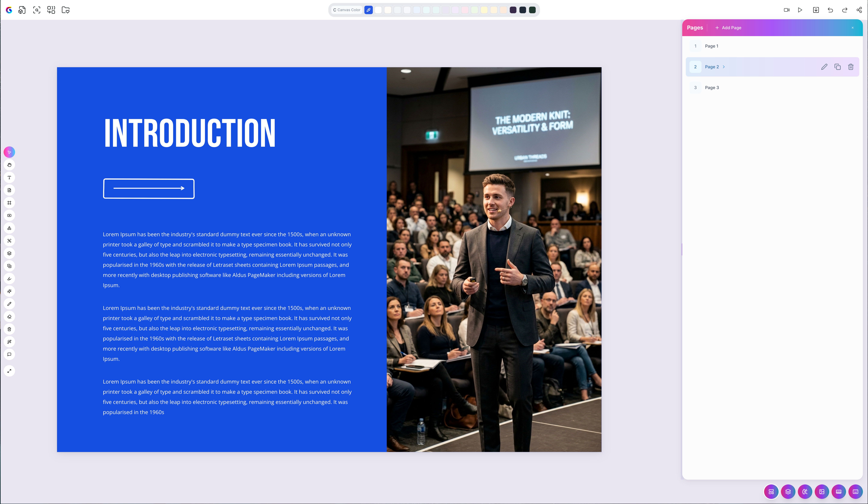This screenshot has height=504, width=868.
Task: Click the app logo in top-left corner
Action: (9, 10)
